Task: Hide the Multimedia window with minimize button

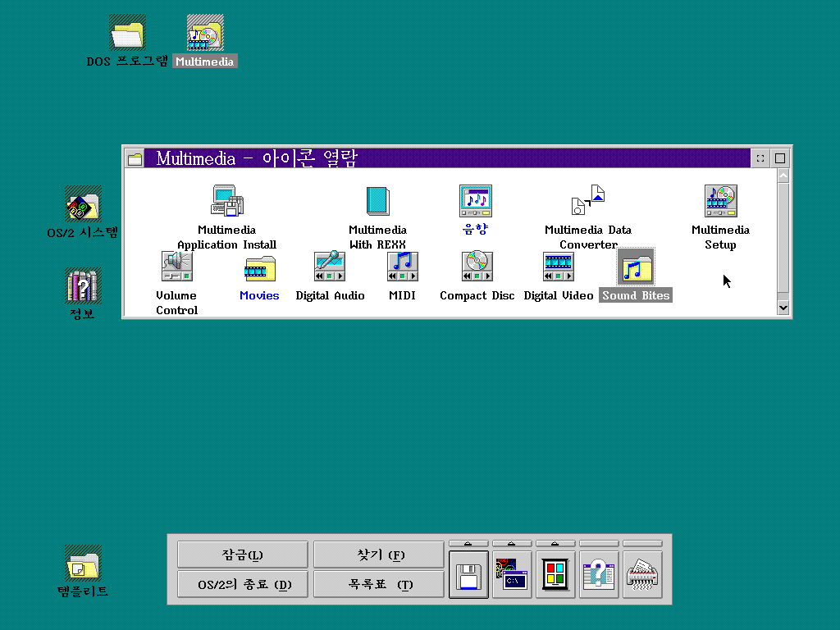Action: click(760, 158)
